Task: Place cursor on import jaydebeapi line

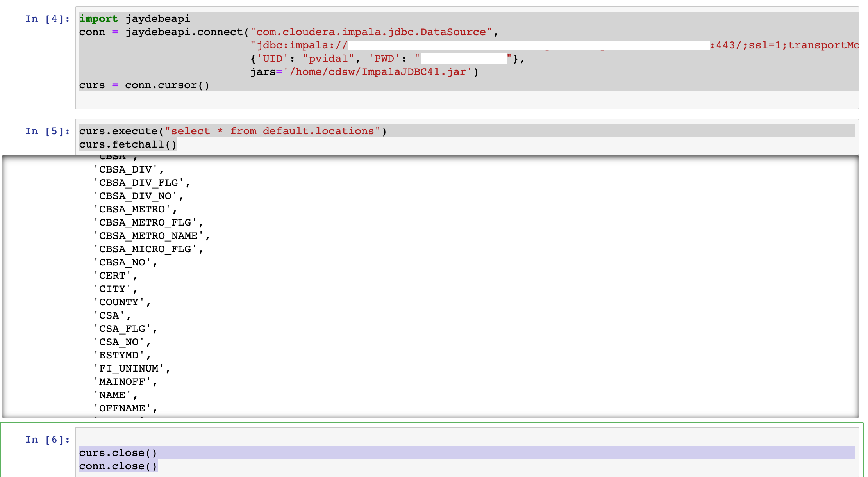Action: pyautogui.click(x=134, y=19)
